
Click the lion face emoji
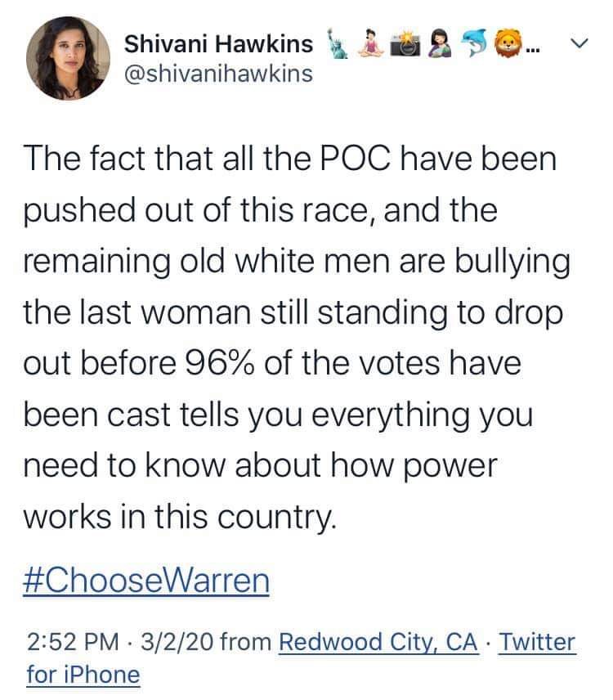point(509,44)
